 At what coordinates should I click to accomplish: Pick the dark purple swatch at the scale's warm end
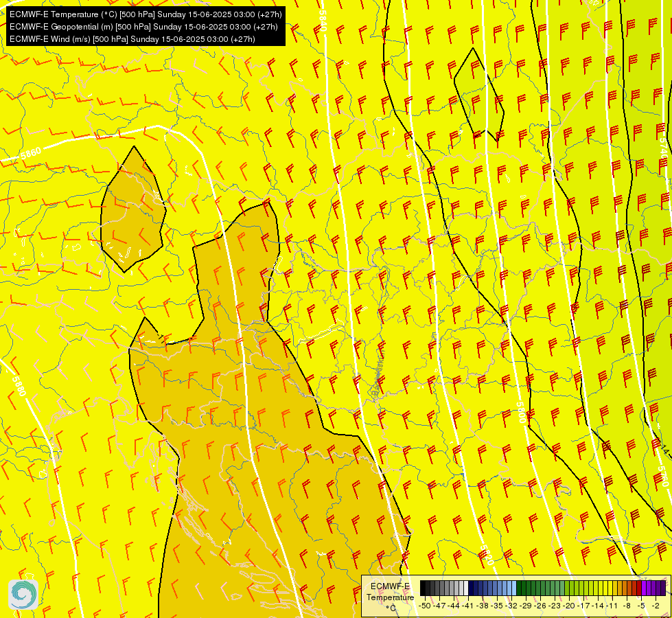(663, 588)
